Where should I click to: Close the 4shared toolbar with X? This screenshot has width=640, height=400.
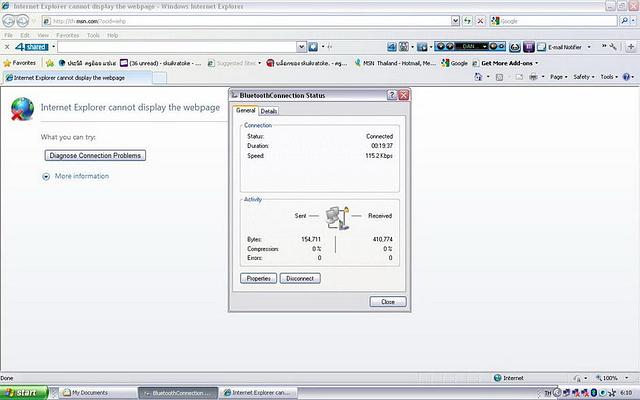(7, 47)
